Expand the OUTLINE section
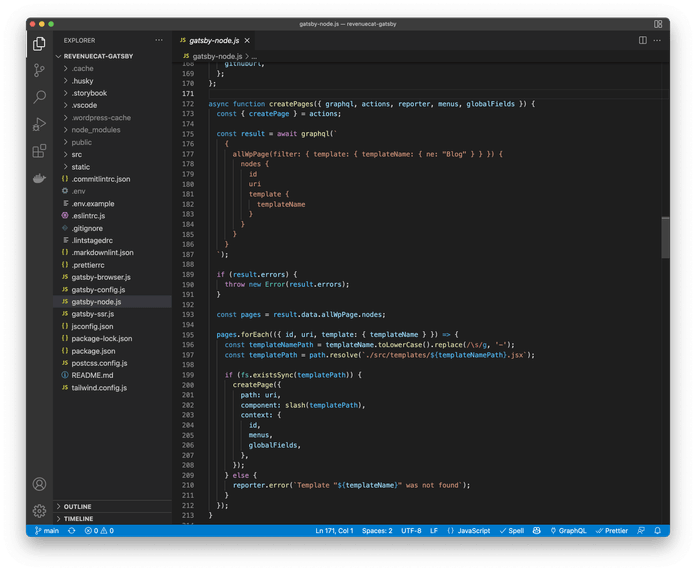The image size is (696, 571). click(77, 506)
